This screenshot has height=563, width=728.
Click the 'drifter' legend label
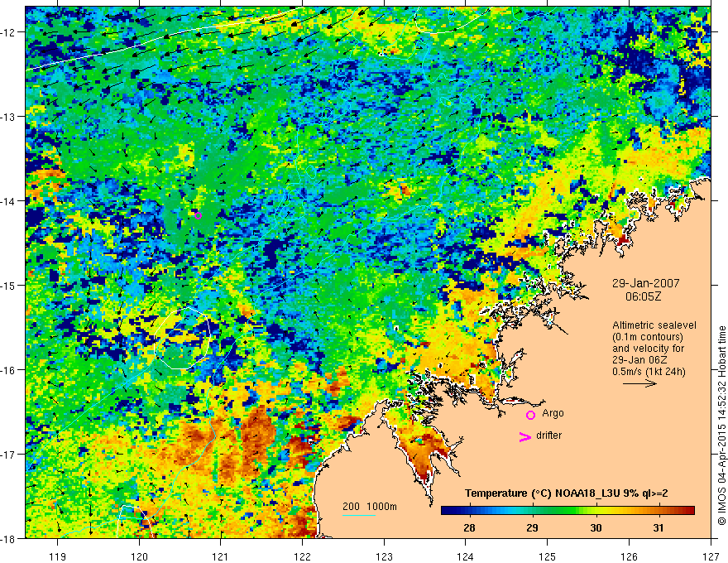pos(548,435)
